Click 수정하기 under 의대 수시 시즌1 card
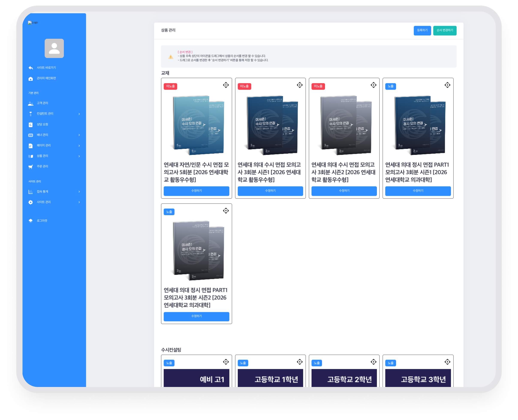Screen dimensions: 518x420 pos(270,191)
